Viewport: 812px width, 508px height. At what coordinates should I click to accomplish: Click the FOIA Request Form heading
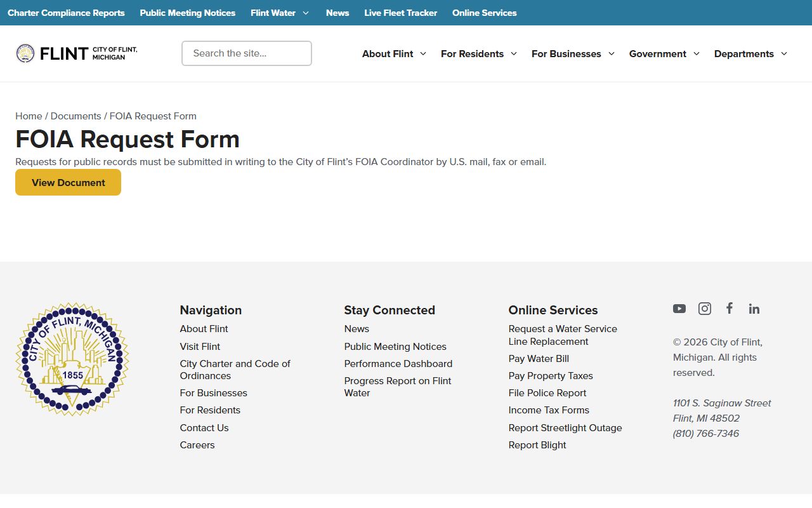pyautogui.click(x=128, y=139)
